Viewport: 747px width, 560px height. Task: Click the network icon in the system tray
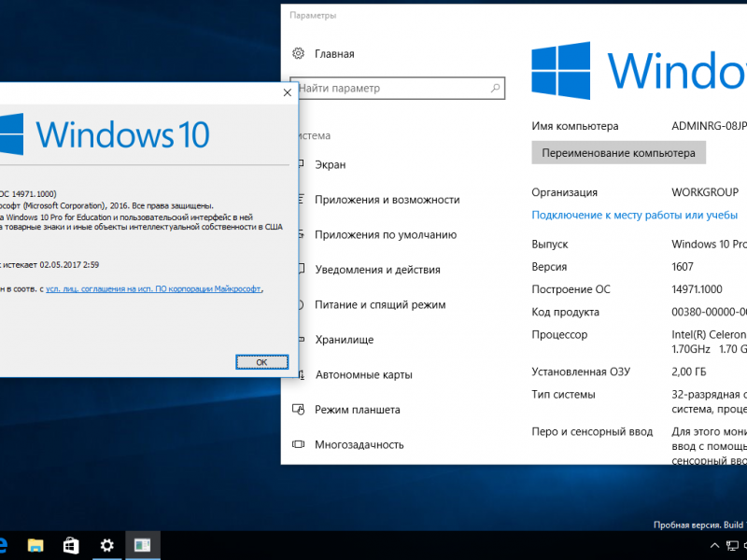(x=732, y=546)
